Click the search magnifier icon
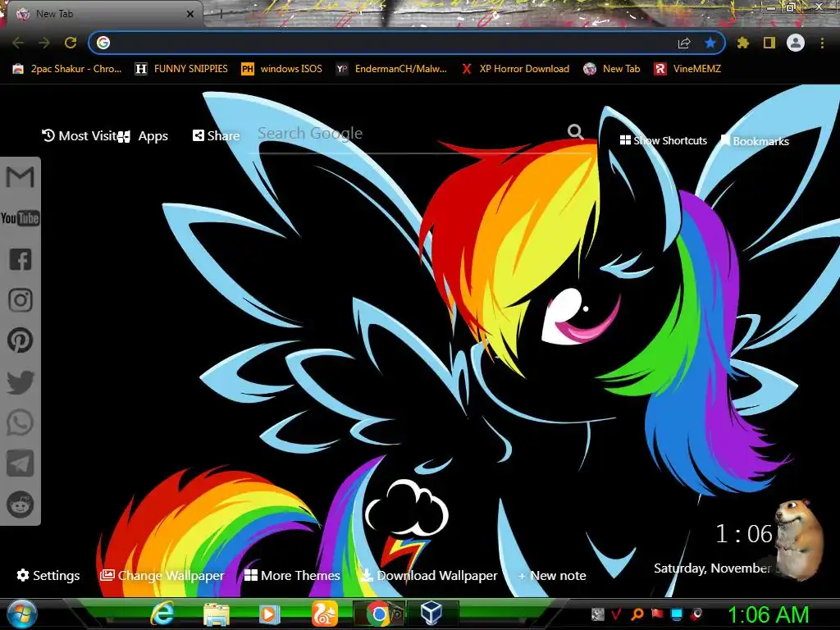Image resolution: width=840 pixels, height=630 pixels. click(576, 132)
